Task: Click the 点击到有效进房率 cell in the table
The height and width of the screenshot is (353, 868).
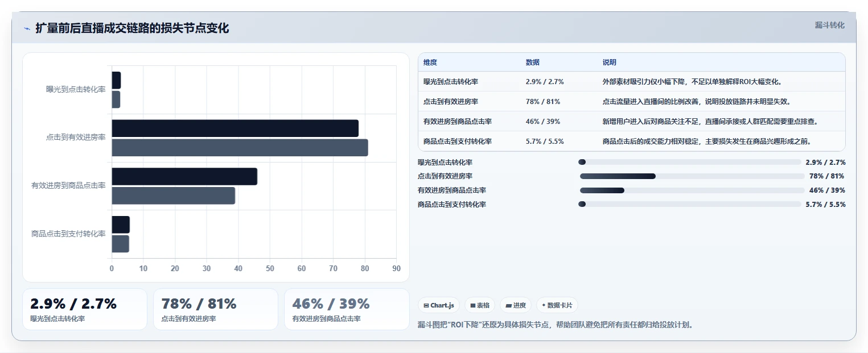Action: point(451,102)
